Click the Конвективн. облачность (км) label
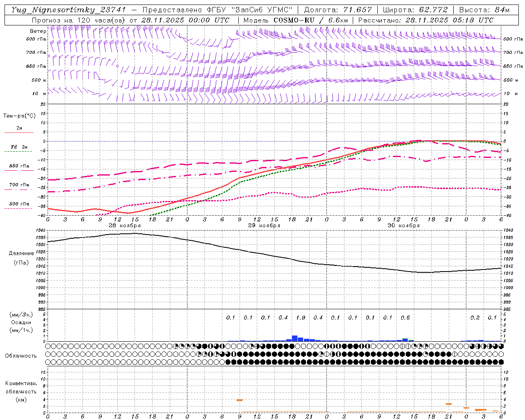This screenshot has width=525, height=420. coord(21,391)
